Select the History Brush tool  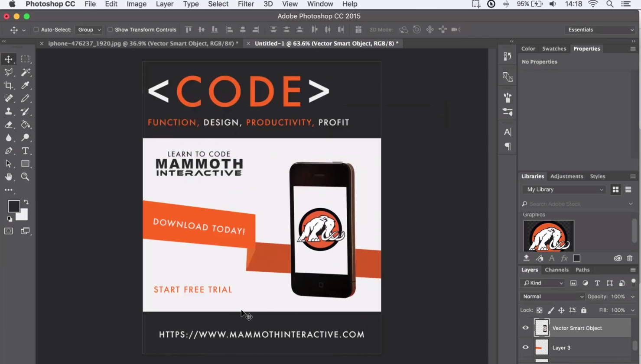pos(26,112)
